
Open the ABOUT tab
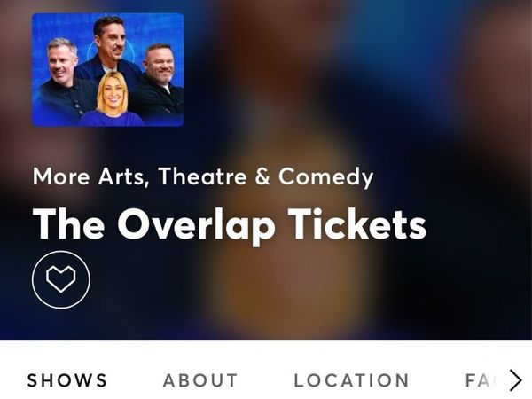[200, 380]
